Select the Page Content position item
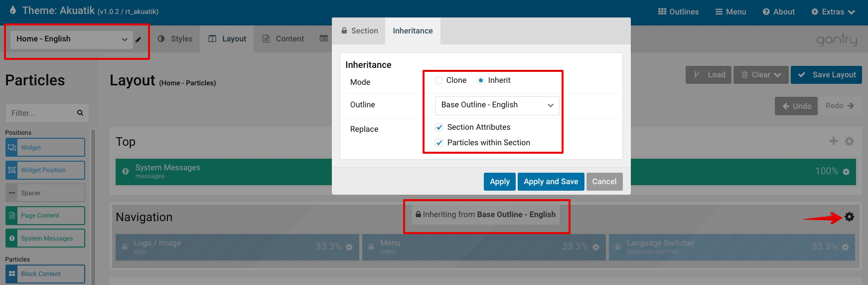Image resolution: width=868 pixels, height=285 pixels. 45,216
